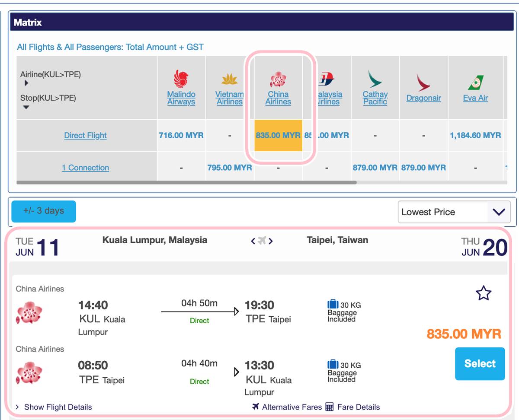Screen dimensions: 519x420
Task: Select the 1,184.60 MYR Eva Air fare
Action: (x=475, y=135)
